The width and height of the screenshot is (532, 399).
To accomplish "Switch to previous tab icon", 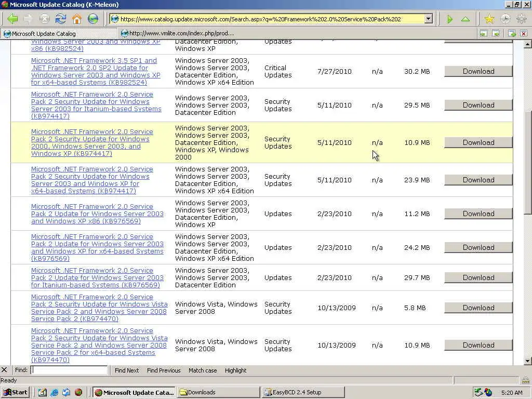I will coord(483,33).
